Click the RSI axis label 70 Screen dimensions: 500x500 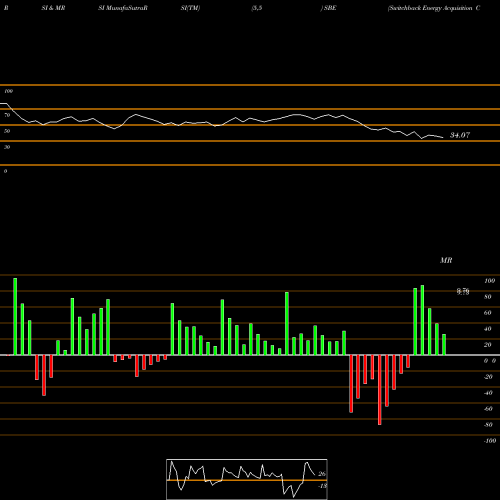(7, 115)
